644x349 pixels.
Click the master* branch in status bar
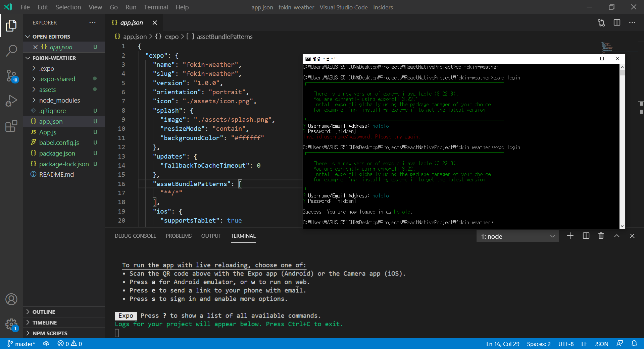(21, 344)
